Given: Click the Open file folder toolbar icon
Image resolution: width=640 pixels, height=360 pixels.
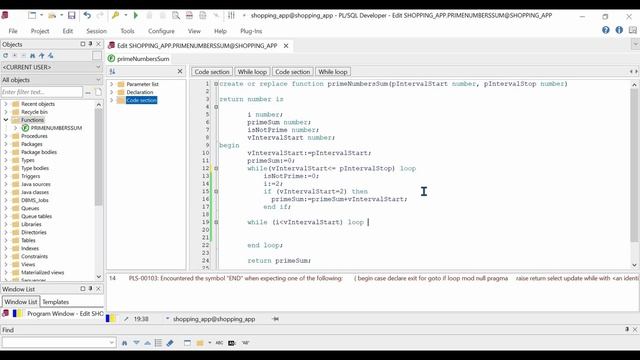Looking at the screenshot, I should point(52,16).
